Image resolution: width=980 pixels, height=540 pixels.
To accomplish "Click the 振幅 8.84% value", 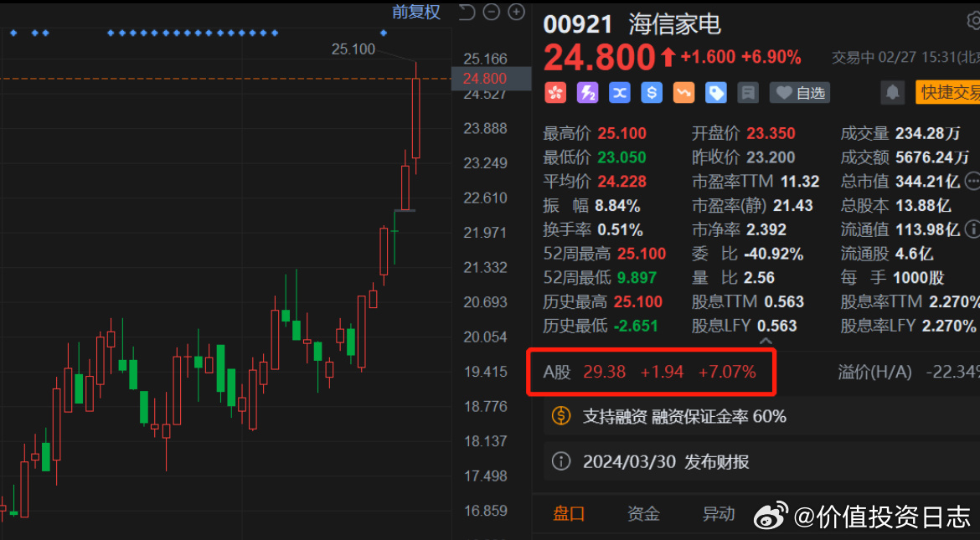I will [x=619, y=206].
